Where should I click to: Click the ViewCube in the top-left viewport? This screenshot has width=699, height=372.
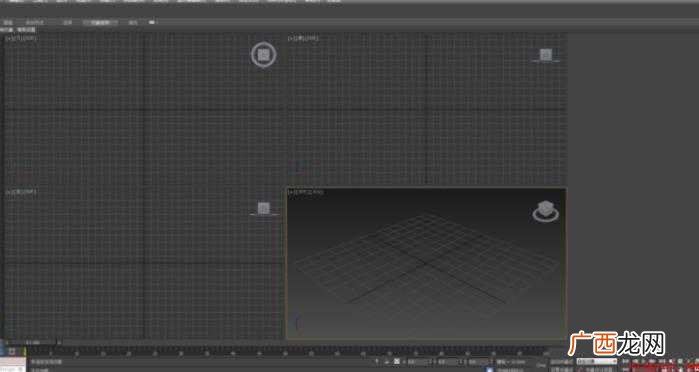tap(263, 54)
